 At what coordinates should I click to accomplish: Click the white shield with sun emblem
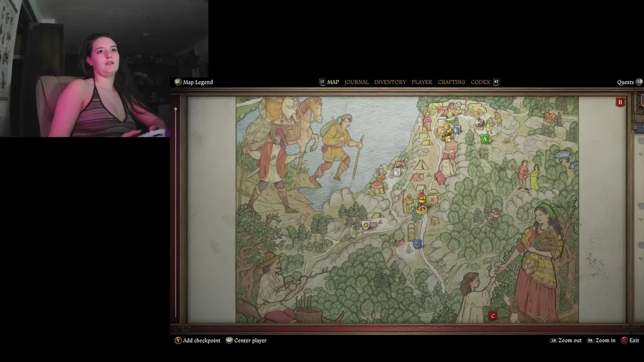[366, 226]
